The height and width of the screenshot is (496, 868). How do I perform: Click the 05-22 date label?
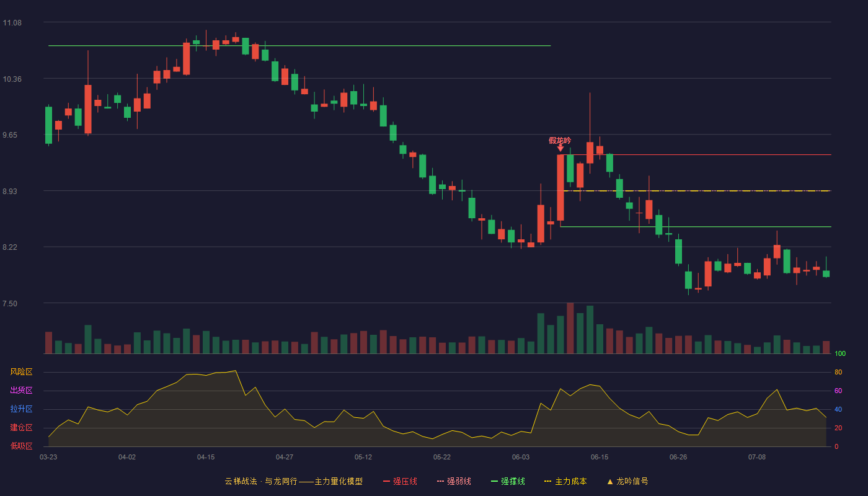tap(442, 457)
